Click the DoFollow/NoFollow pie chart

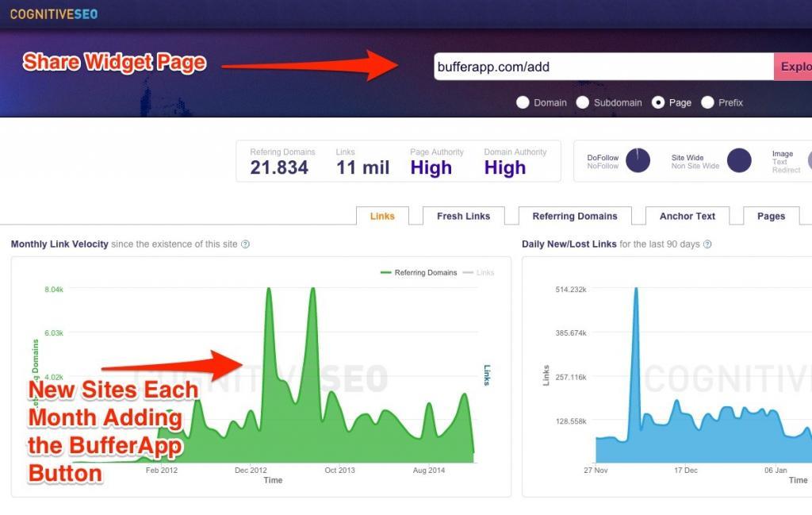point(638,160)
